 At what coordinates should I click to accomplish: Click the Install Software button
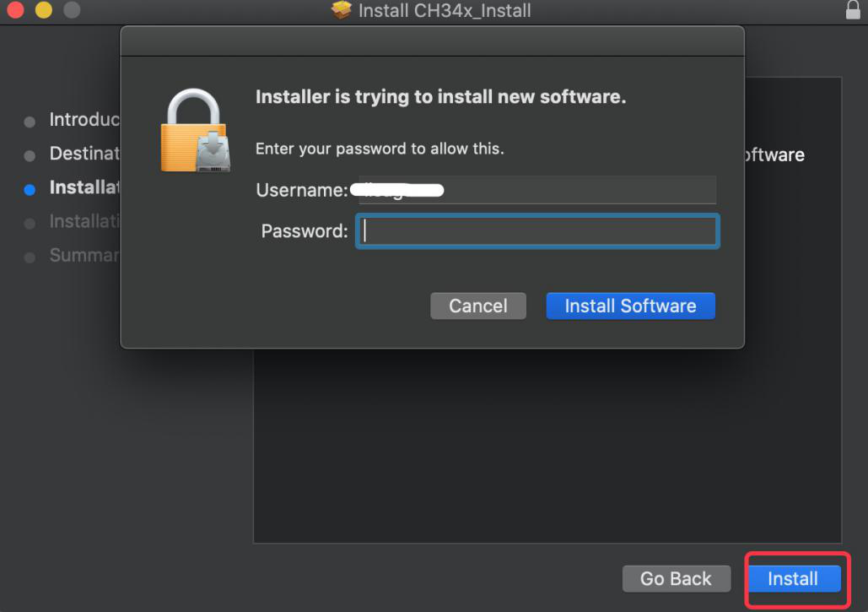630,306
